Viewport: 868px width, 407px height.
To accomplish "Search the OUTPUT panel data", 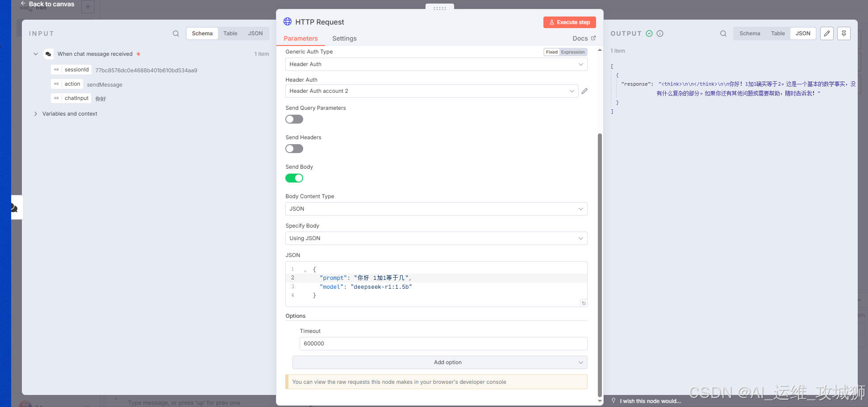I will [723, 33].
